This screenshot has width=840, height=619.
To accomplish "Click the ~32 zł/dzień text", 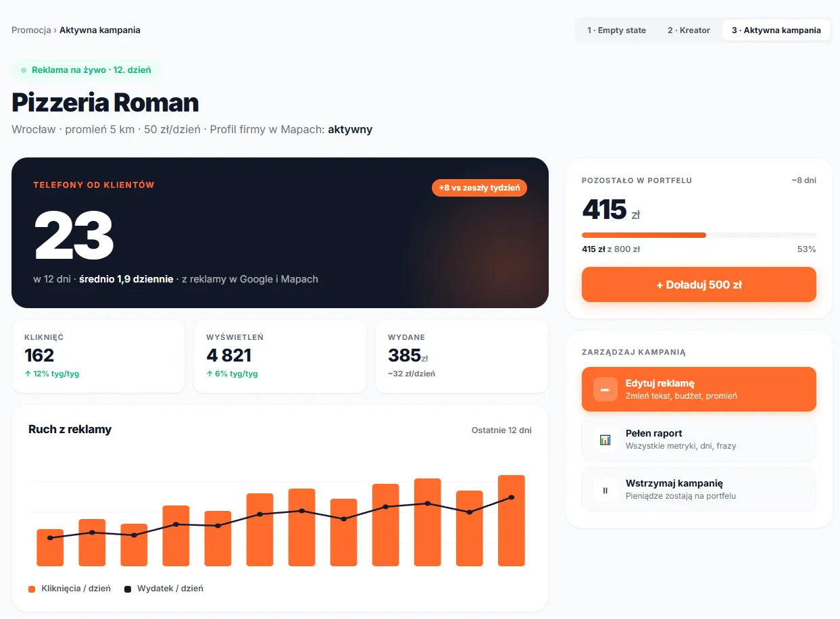I will click(x=412, y=374).
